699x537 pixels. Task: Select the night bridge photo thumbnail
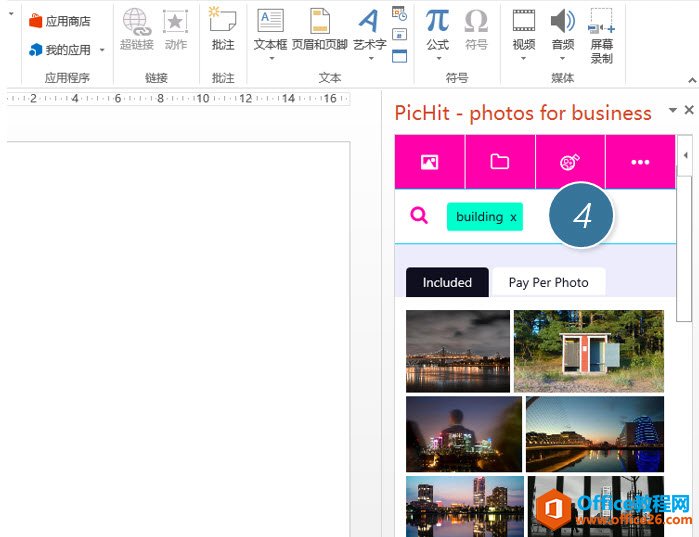click(x=458, y=351)
